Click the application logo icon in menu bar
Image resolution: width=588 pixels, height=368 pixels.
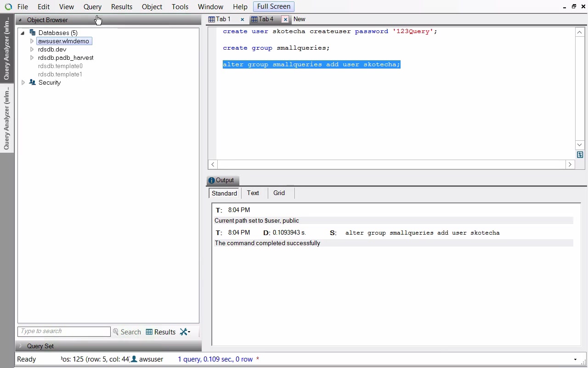pos(8,7)
